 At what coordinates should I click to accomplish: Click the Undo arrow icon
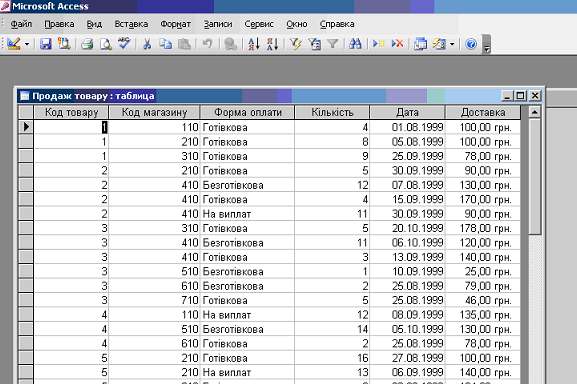coord(207,44)
